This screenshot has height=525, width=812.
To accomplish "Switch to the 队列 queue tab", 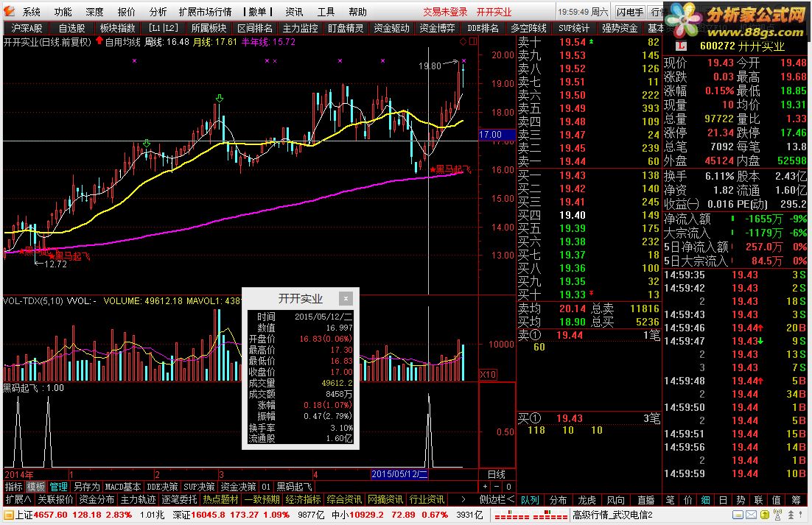I will [x=530, y=500].
